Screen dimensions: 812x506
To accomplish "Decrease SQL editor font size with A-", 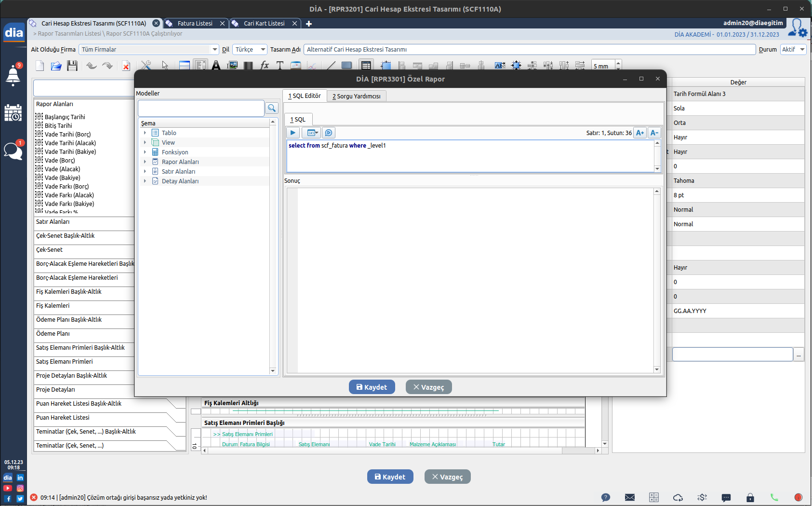I will tap(654, 133).
